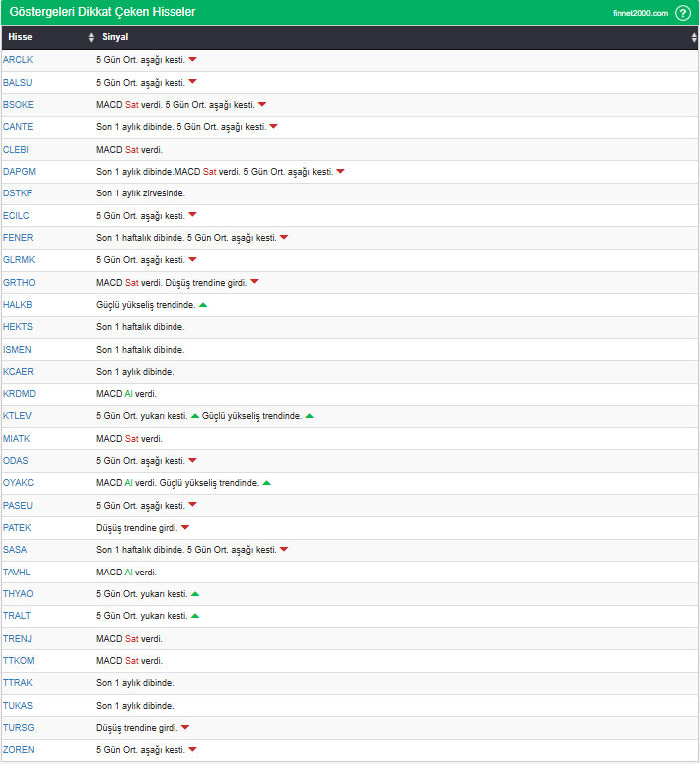The width and height of the screenshot is (700, 764).
Task: Open the TAVHL stock link
Action: (x=18, y=572)
